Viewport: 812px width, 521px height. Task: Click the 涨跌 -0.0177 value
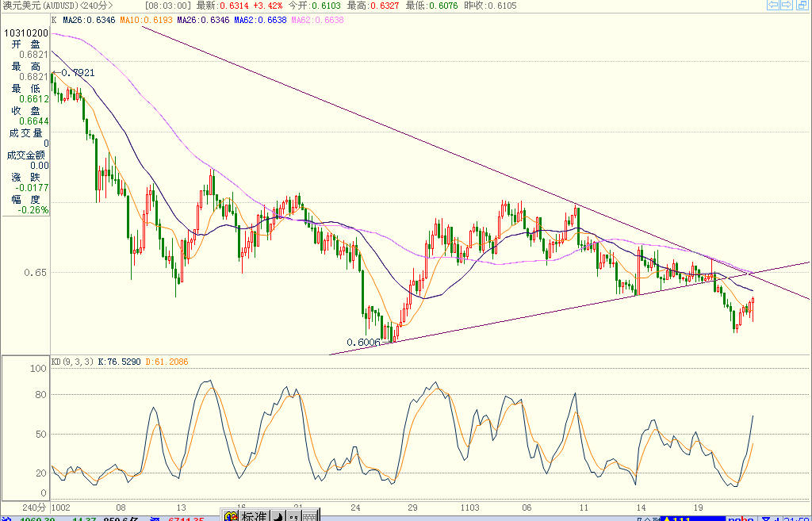pos(32,187)
